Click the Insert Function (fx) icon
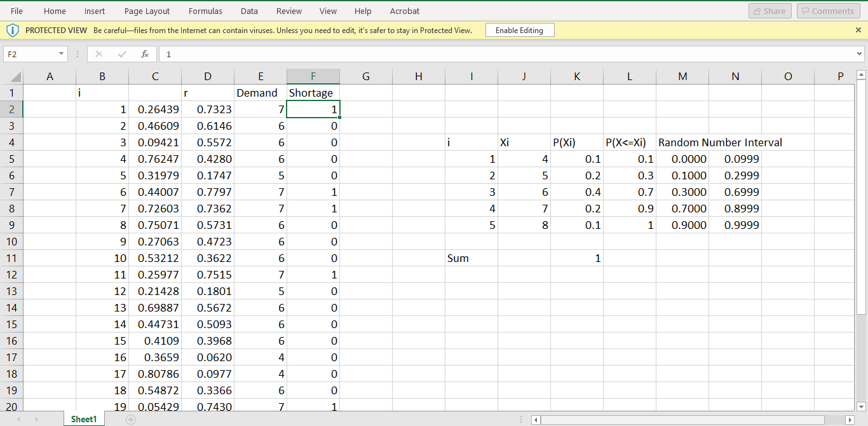This screenshot has width=868, height=426. tap(144, 54)
